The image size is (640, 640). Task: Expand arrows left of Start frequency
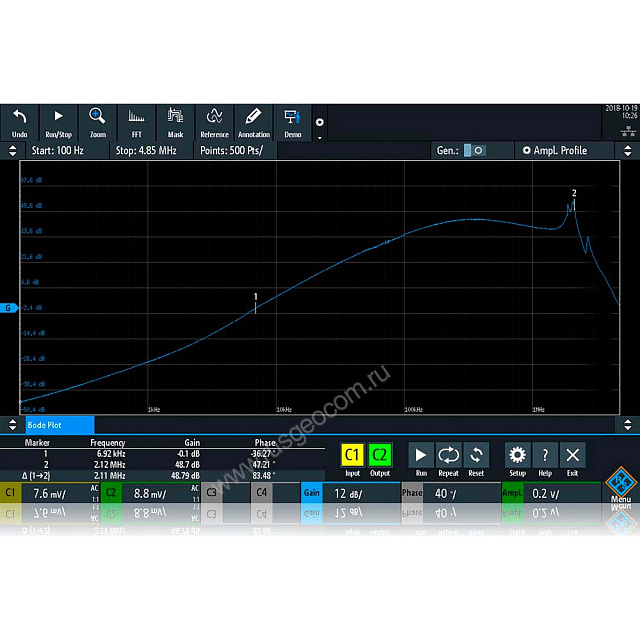(x=12, y=150)
